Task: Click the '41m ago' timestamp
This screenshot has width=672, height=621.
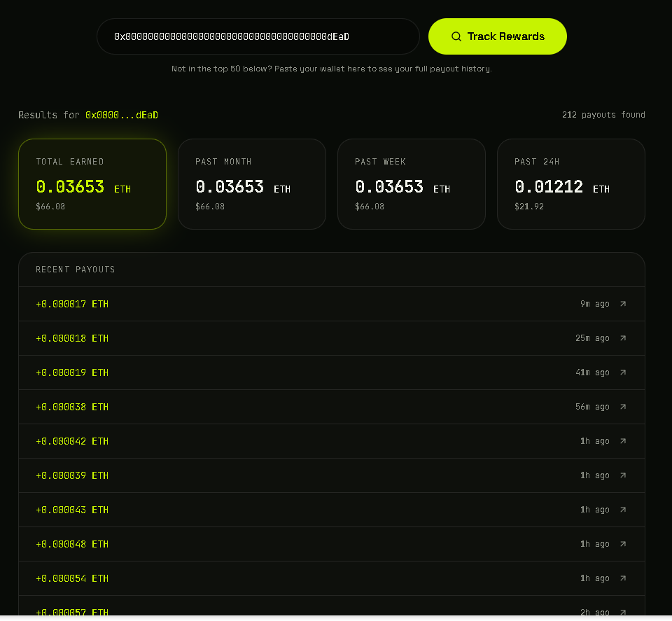Action: click(x=592, y=372)
